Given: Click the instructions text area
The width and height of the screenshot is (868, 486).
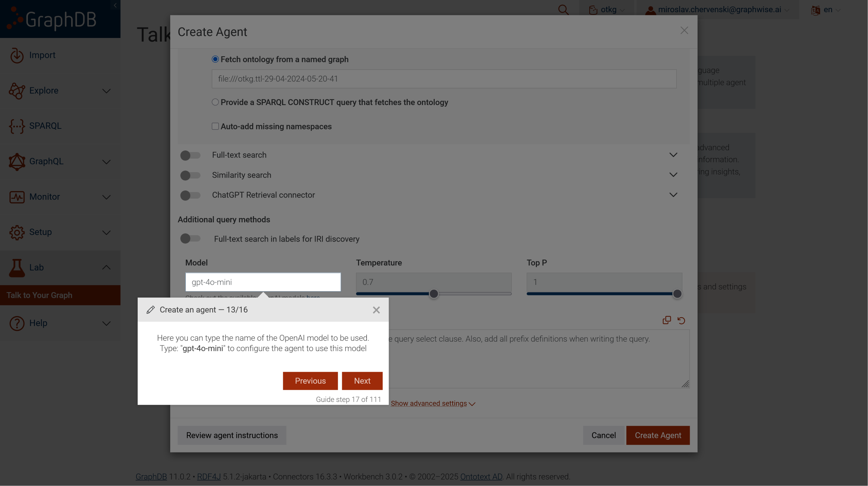Looking at the screenshot, I should tap(539, 359).
